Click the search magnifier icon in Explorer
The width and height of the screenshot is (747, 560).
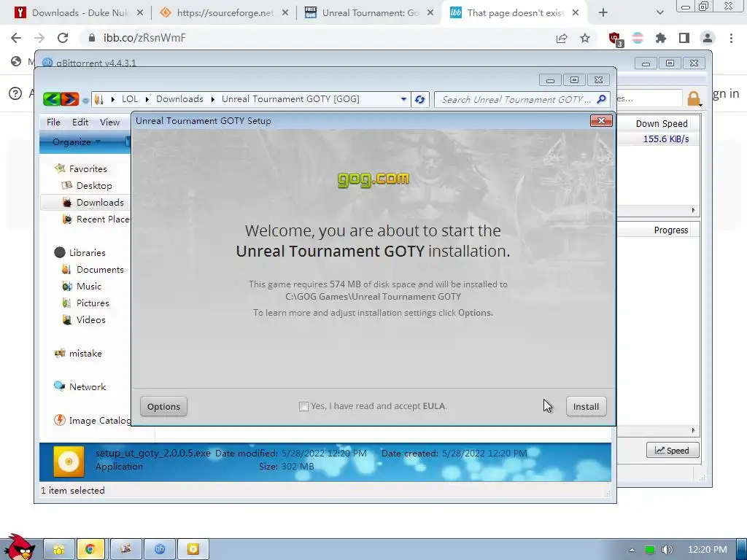click(602, 99)
